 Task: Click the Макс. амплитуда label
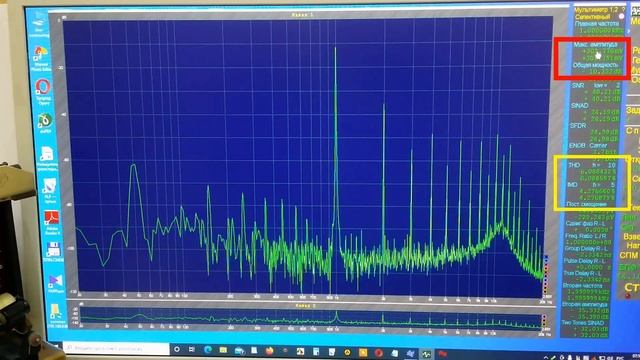pos(595,44)
